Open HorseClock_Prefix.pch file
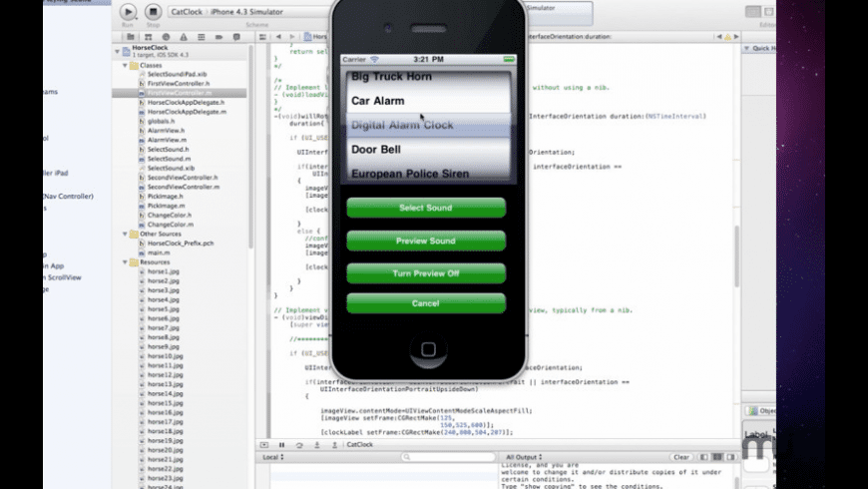868x489 pixels. point(180,244)
